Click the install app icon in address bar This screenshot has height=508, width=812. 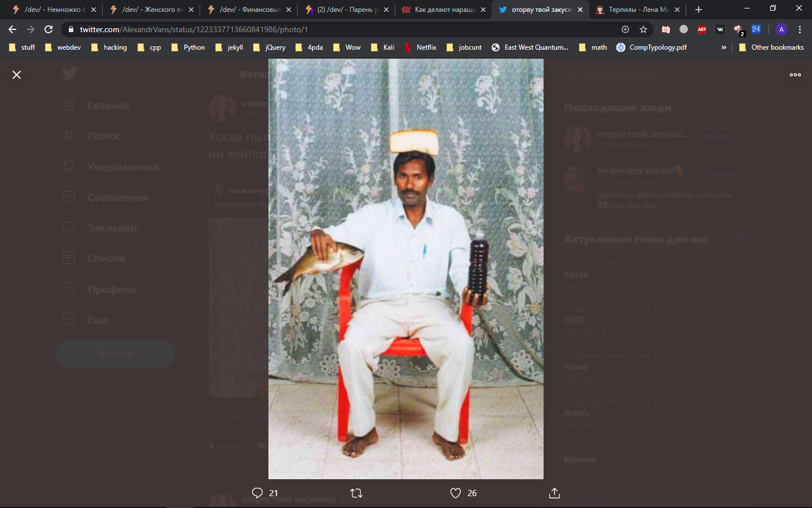click(625, 29)
